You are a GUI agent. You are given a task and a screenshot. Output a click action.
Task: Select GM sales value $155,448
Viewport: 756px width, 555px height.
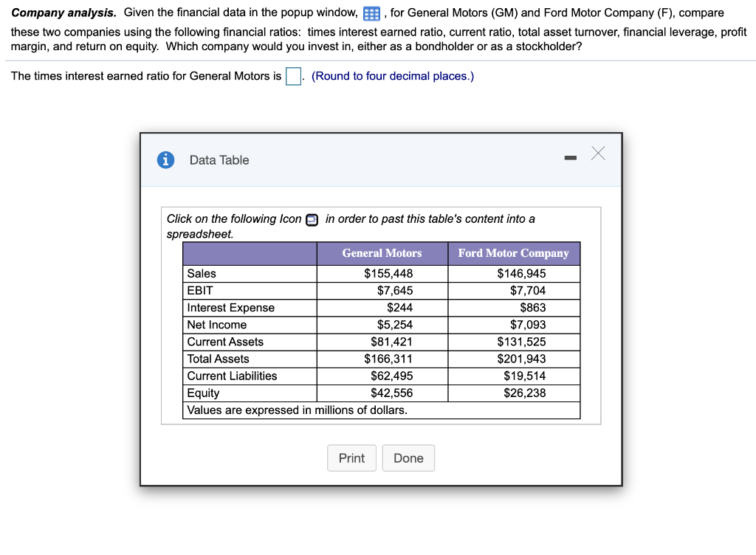[x=388, y=274]
